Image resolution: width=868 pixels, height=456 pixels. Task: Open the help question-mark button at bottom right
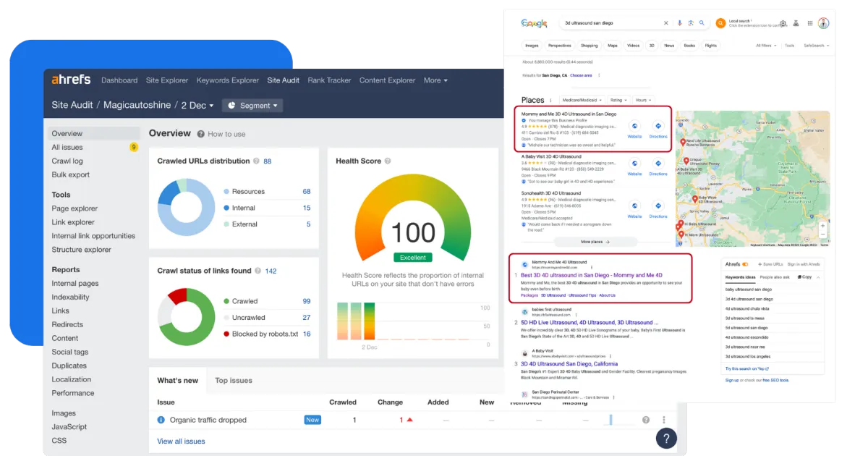point(666,438)
